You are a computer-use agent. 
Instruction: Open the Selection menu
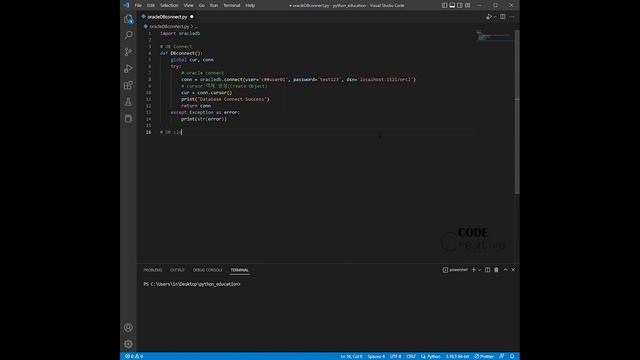(x=169, y=5)
